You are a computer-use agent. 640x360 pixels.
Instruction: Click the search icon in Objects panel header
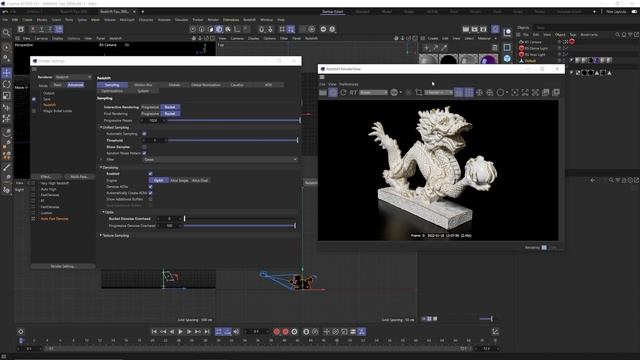click(617, 35)
